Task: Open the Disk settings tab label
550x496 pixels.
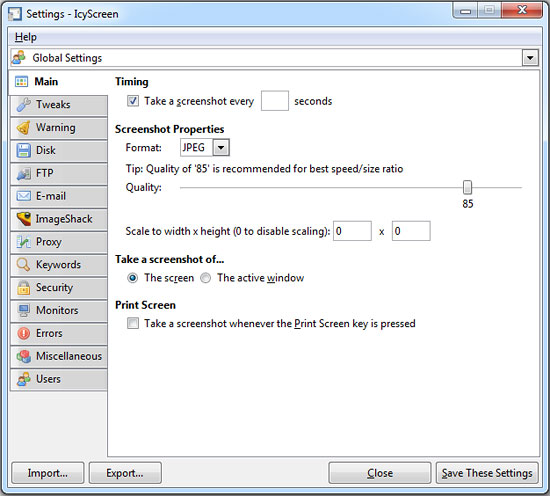Action: (46, 150)
